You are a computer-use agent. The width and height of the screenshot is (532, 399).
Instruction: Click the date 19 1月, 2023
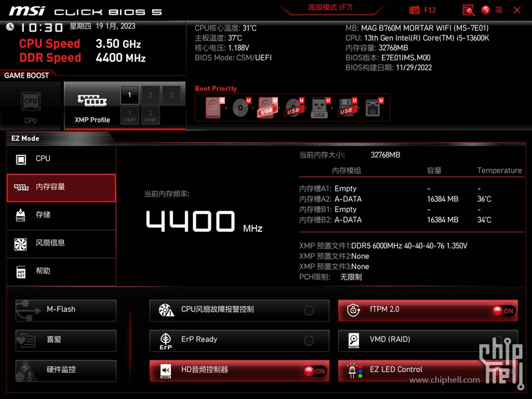tap(115, 26)
